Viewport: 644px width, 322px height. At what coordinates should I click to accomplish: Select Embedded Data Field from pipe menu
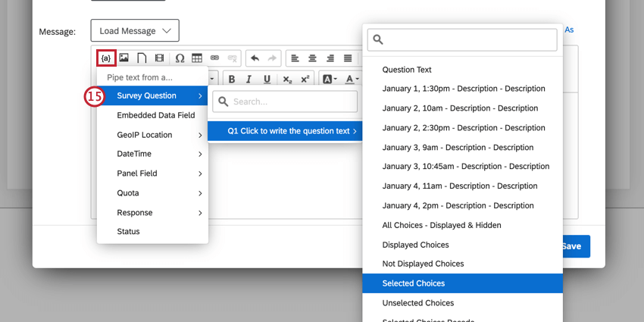[155, 115]
